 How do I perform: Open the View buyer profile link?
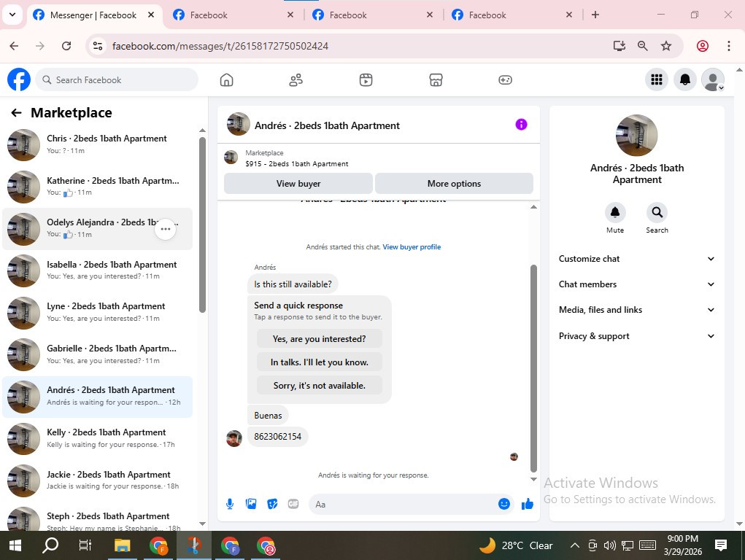[412, 247]
